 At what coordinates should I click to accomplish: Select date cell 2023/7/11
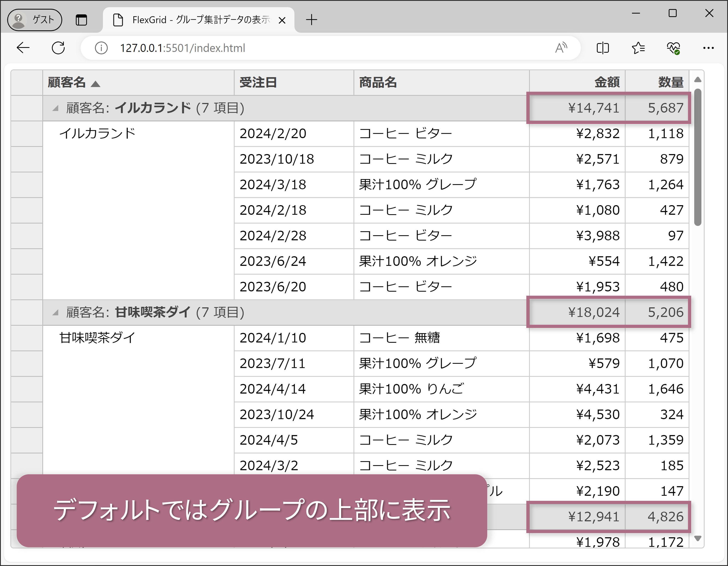click(294, 364)
